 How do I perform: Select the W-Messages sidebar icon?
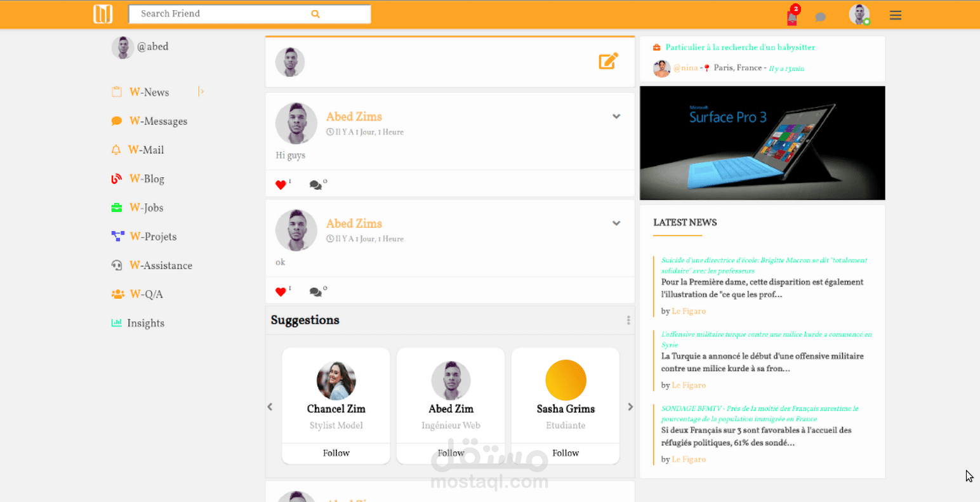pyautogui.click(x=117, y=121)
